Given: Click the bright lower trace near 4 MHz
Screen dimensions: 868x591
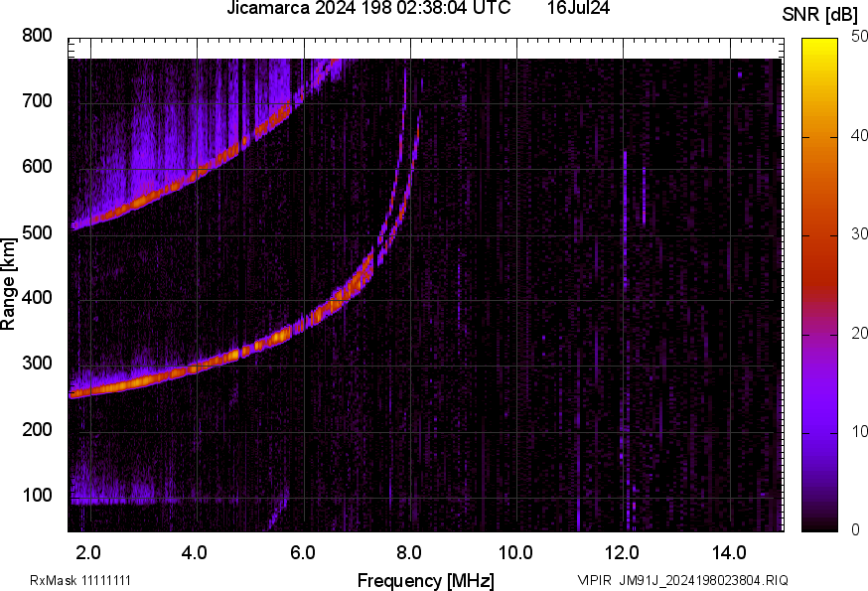Looking at the screenshot, I should click(197, 367).
